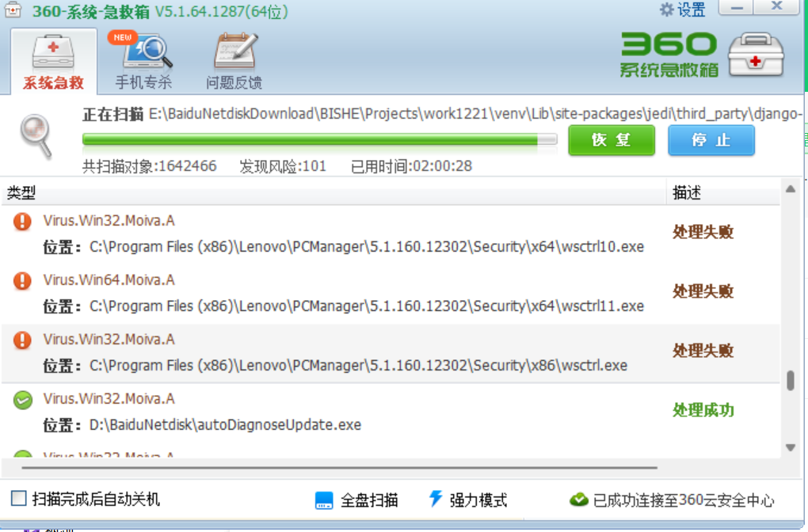Image resolution: width=808 pixels, height=532 pixels.
Task: Click warning icon for wsctrl10.exe row
Action: [x=22, y=222]
